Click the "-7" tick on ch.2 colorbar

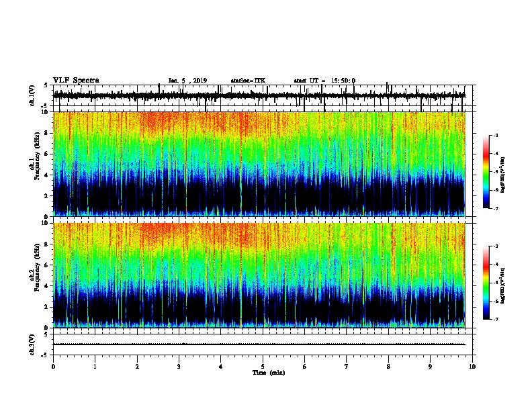(x=496, y=319)
